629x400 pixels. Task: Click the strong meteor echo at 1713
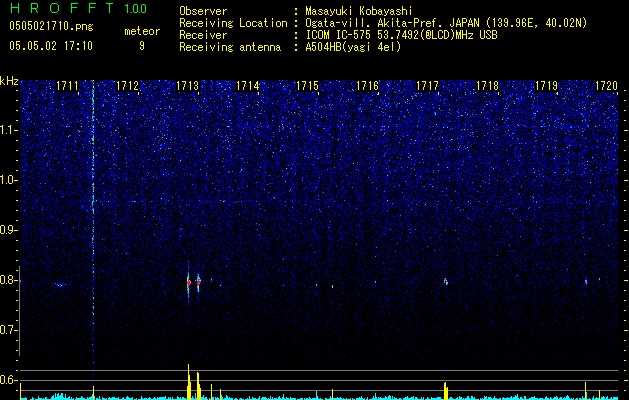click(x=189, y=283)
